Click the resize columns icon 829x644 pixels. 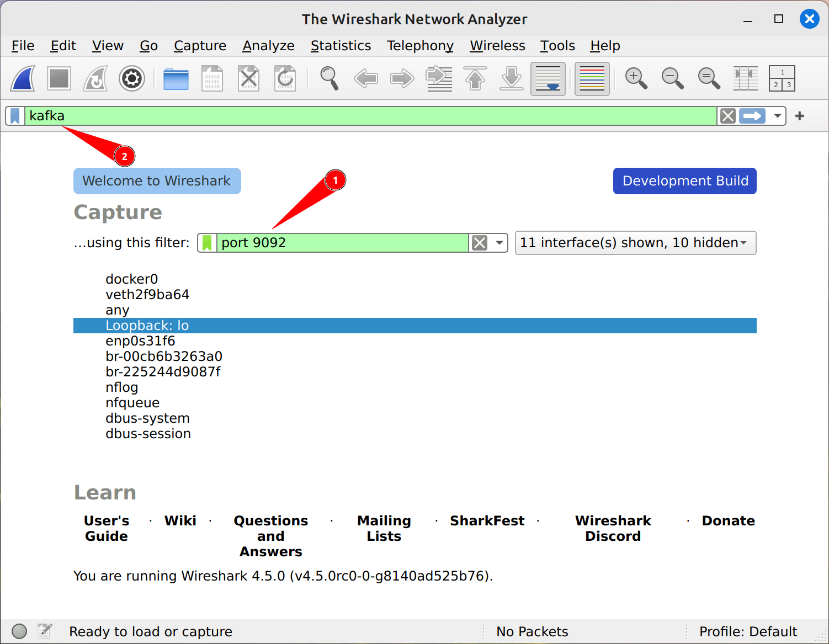click(x=745, y=78)
